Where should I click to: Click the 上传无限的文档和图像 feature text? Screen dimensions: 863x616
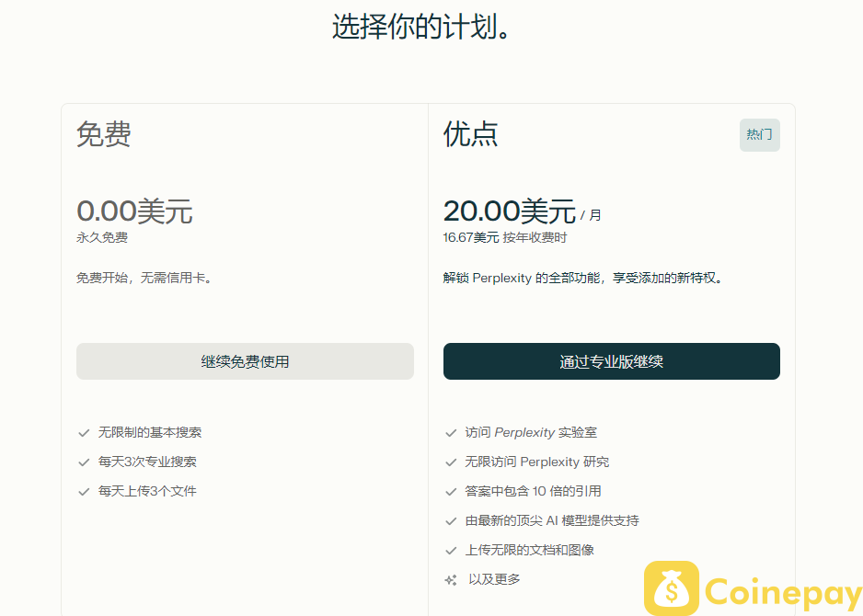[530, 550]
